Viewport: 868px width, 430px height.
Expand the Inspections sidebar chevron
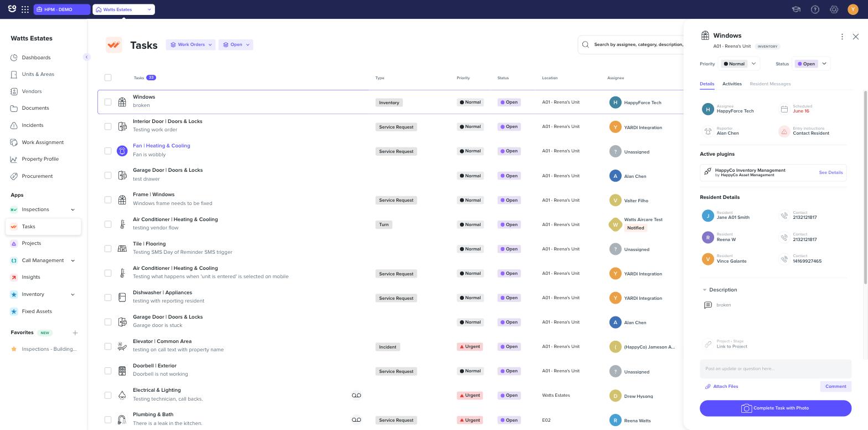pos(73,209)
